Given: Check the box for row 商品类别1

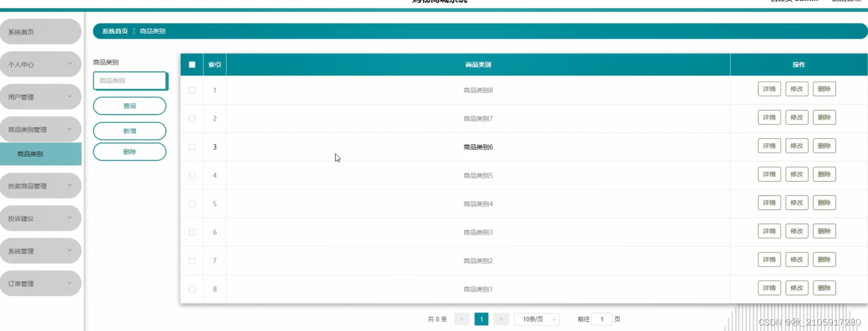Looking at the screenshot, I should (x=192, y=289).
